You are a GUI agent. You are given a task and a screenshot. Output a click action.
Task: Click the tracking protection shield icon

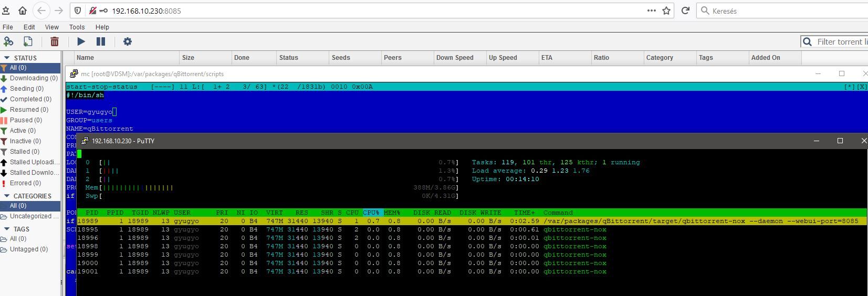click(78, 10)
